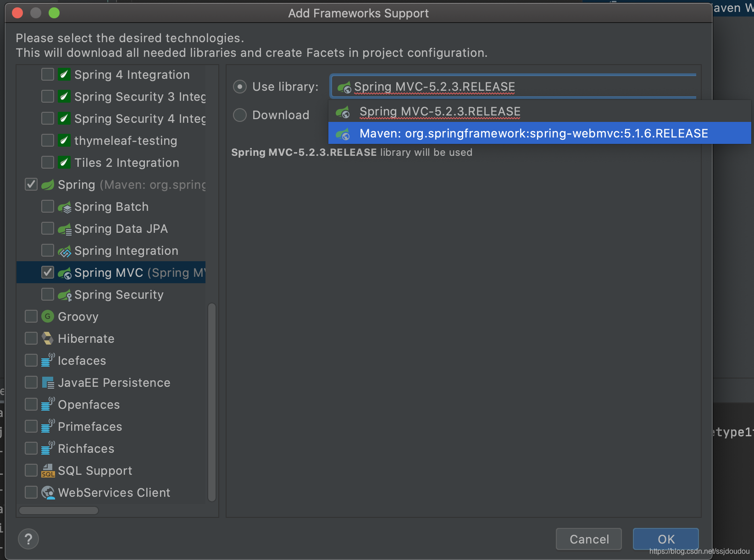Screen dimensions: 754x560
Task: Uncheck the Spring MVC checkbox
Action: pos(48,272)
